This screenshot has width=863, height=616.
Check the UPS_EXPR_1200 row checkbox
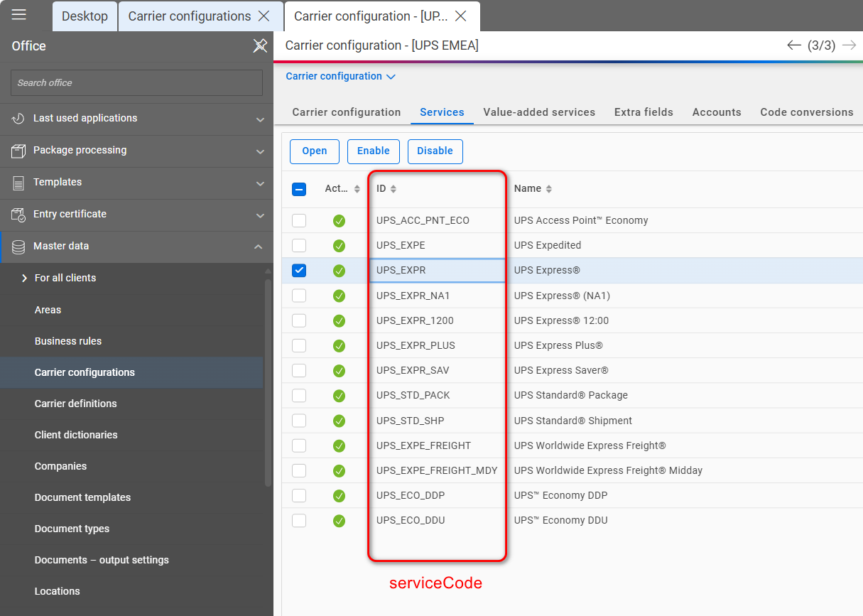pos(299,320)
